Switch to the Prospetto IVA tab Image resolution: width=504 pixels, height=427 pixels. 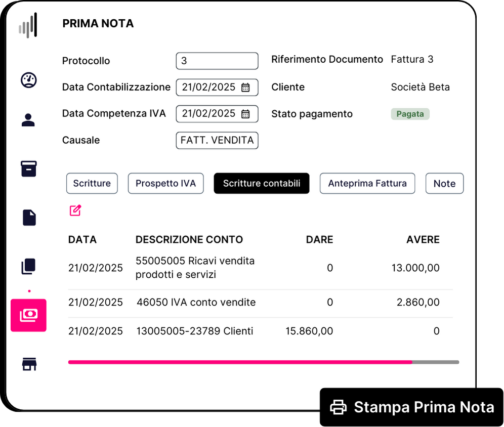point(166,184)
